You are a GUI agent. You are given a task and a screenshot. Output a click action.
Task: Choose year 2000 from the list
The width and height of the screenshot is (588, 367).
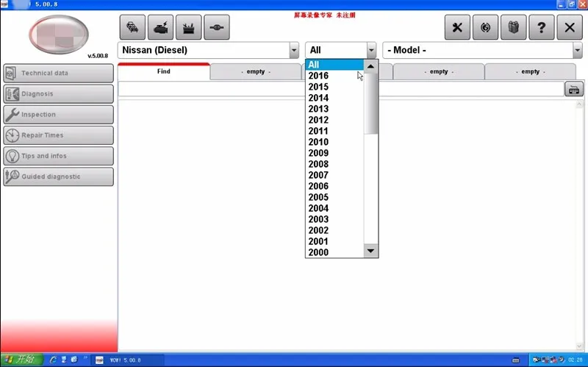tap(334, 252)
